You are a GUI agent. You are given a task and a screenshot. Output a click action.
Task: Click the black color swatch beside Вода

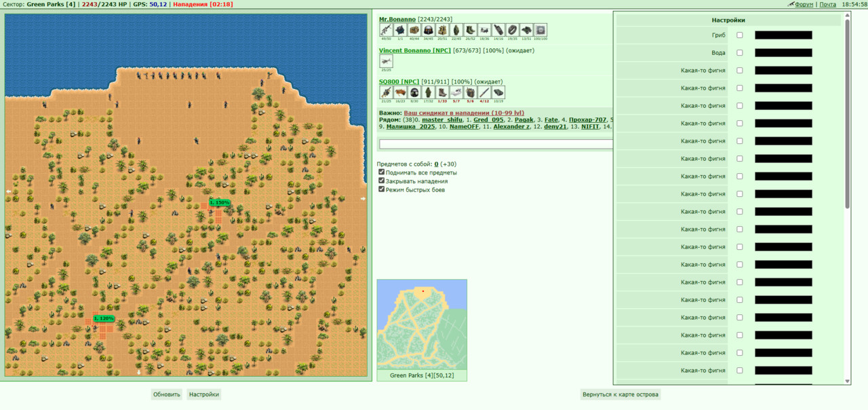click(x=783, y=53)
